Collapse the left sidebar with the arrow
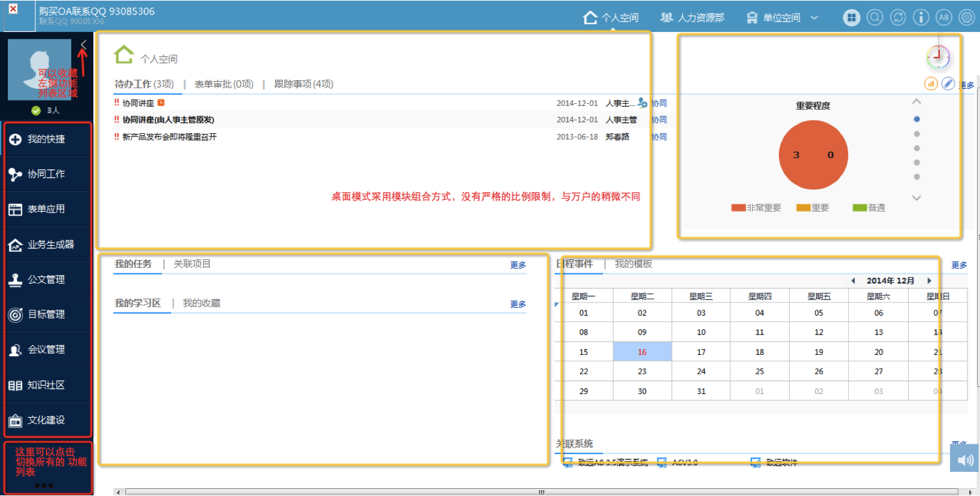The height and width of the screenshot is (496, 980). [x=84, y=44]
